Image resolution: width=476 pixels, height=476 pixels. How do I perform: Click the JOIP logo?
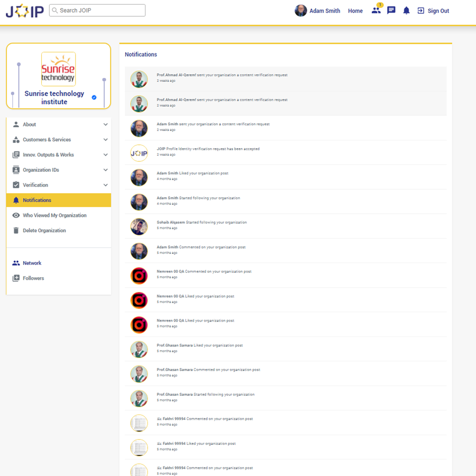[x=25, y=11]
